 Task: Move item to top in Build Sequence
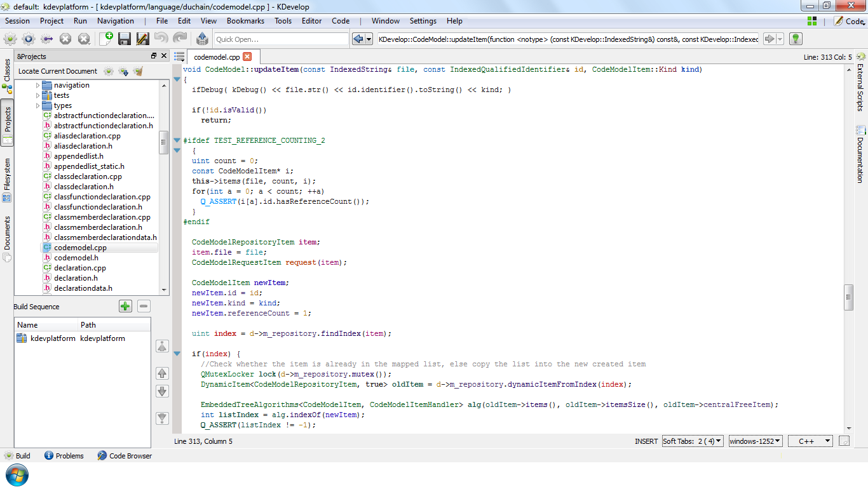click(x=162, y=346)
